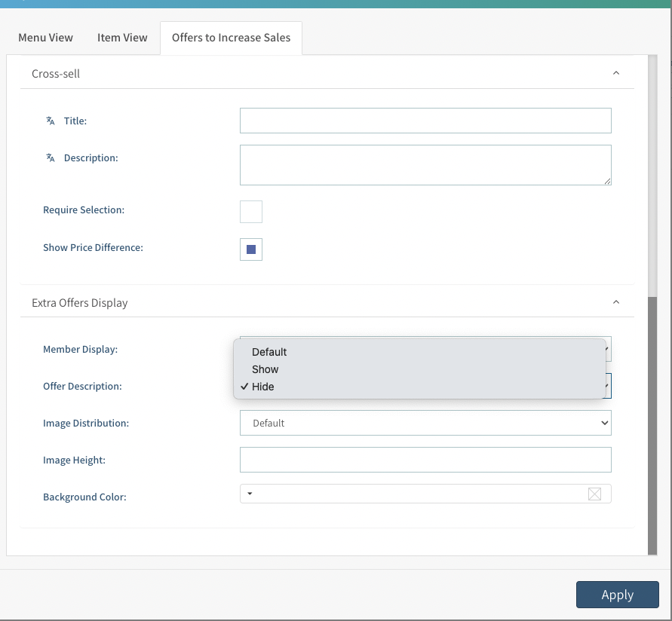Click the clear color icon in Background Color
This screenshot has height=621, width=672.
click(594, 494)
